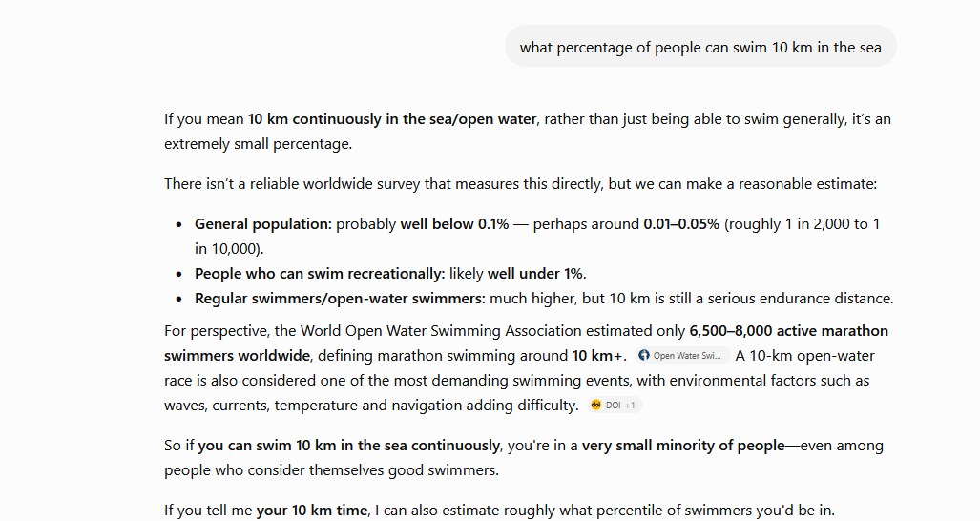
Task: Click the bold 'well below 0.1%' phrase
Action: tap(454, 224)
